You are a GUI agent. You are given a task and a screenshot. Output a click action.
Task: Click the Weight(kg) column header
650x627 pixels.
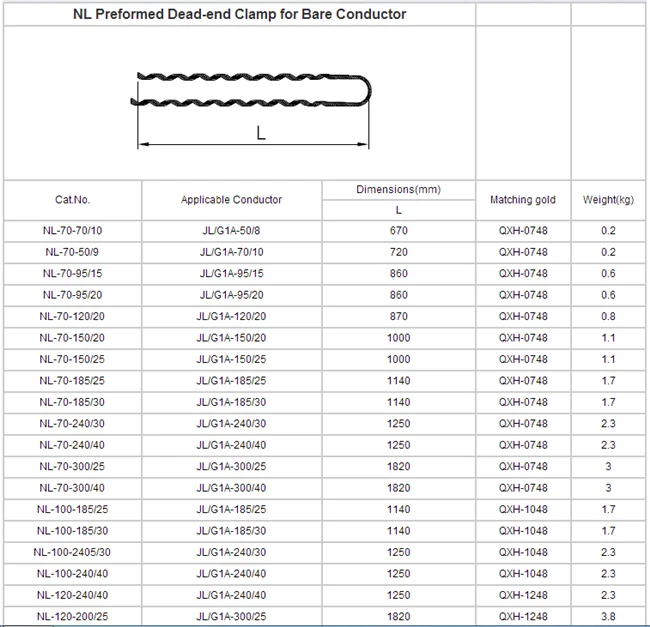coord(608,200)
